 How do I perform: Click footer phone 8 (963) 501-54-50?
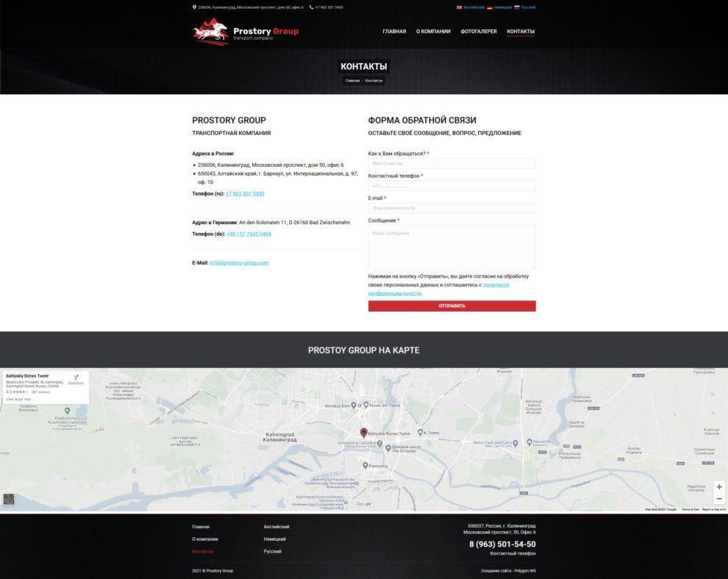coord(502,544)
